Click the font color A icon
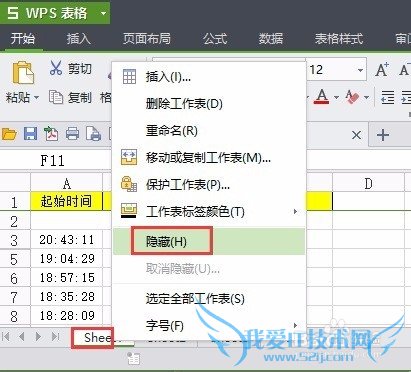 tap(321, 97)
